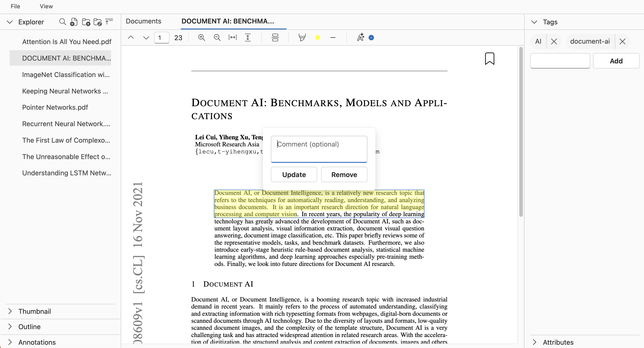
Task: Click the '1 Document AI' section heading
Action: (222, 284)
